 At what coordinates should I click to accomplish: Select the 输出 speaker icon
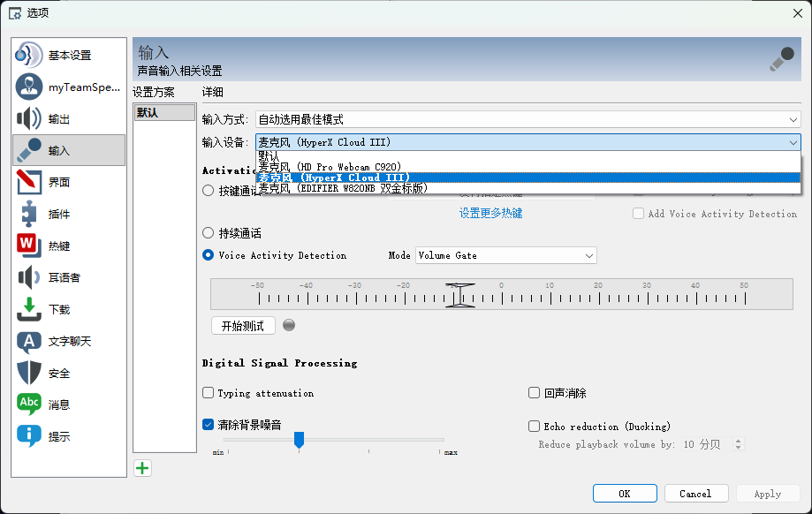(x=29, y=118)
